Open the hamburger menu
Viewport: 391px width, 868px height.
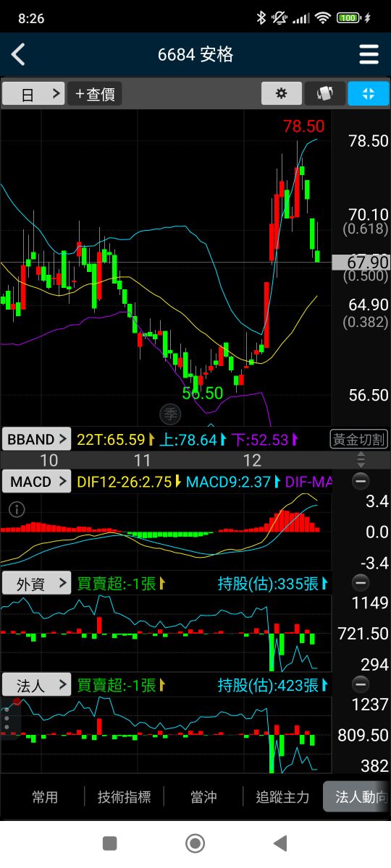click(x=369, y=54)
